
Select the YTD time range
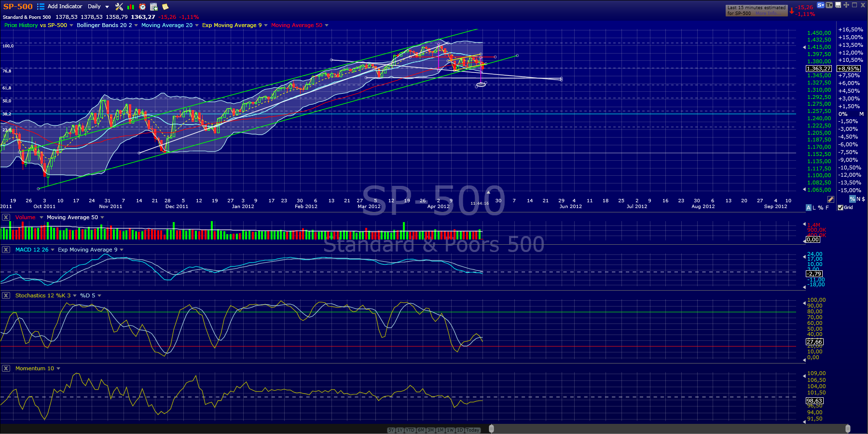(410, 430)
